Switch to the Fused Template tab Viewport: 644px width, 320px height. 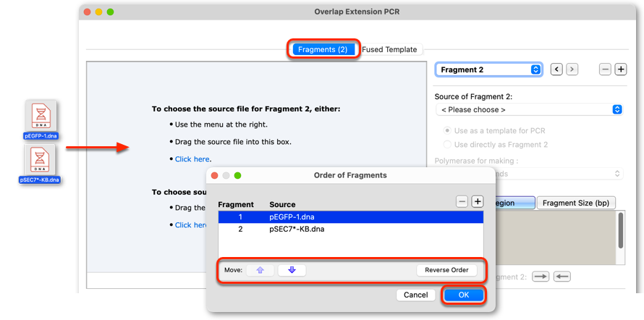[389, 50]
